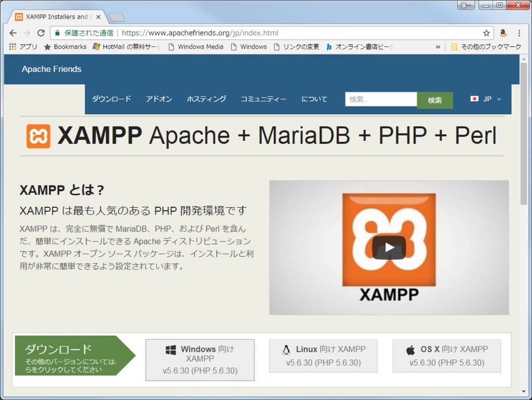Open アドオン navigation menu

coord(159,99)
